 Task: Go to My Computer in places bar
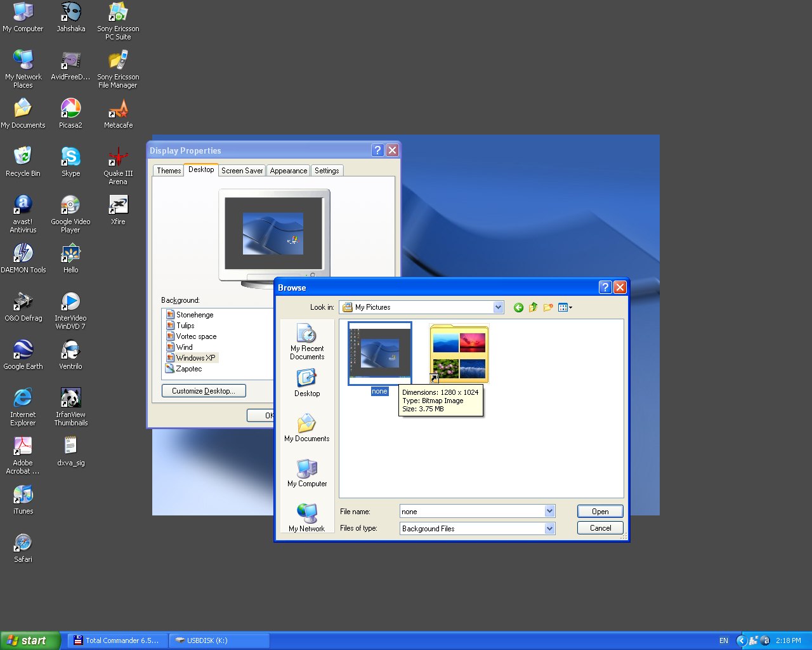coord(307,473)
